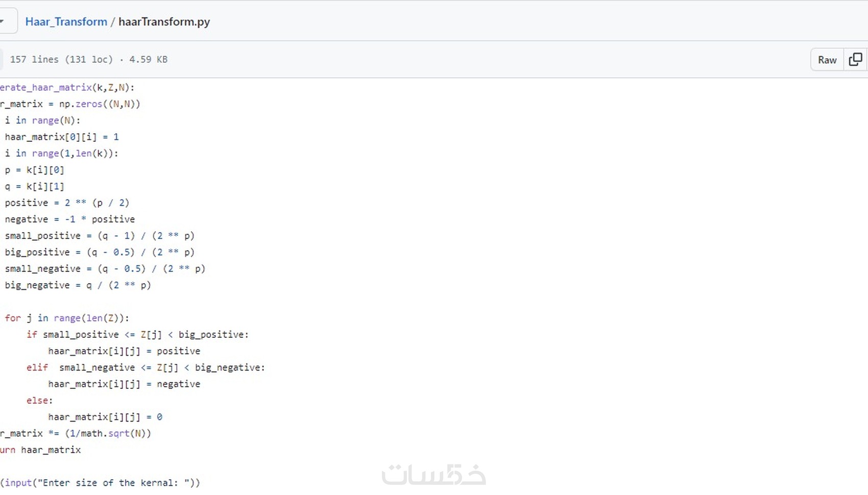868x495 pixels.
Task: Open the Haar_Transform repository link
Action: 66,21
